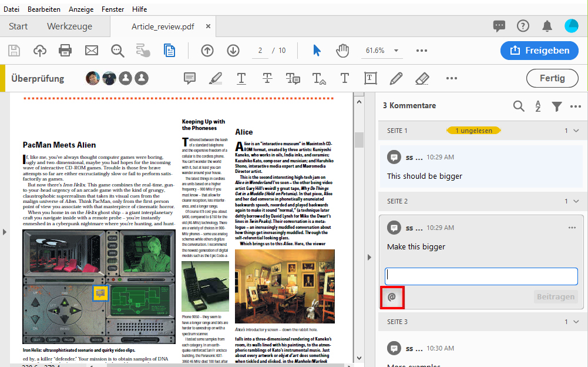The image size is (588, 367).
Task: Click the Fertig button to finish review
Action: coord(552,78)
